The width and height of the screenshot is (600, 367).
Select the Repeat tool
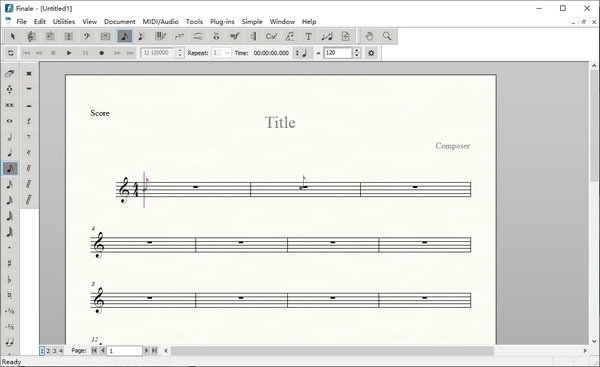click(253, 36)
